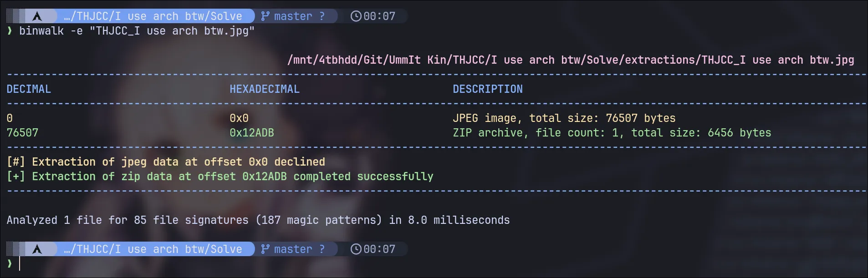The image size is (868, 278).
Task: Click the clock icon in the latest prompt
Action: (x=356, y=249)
